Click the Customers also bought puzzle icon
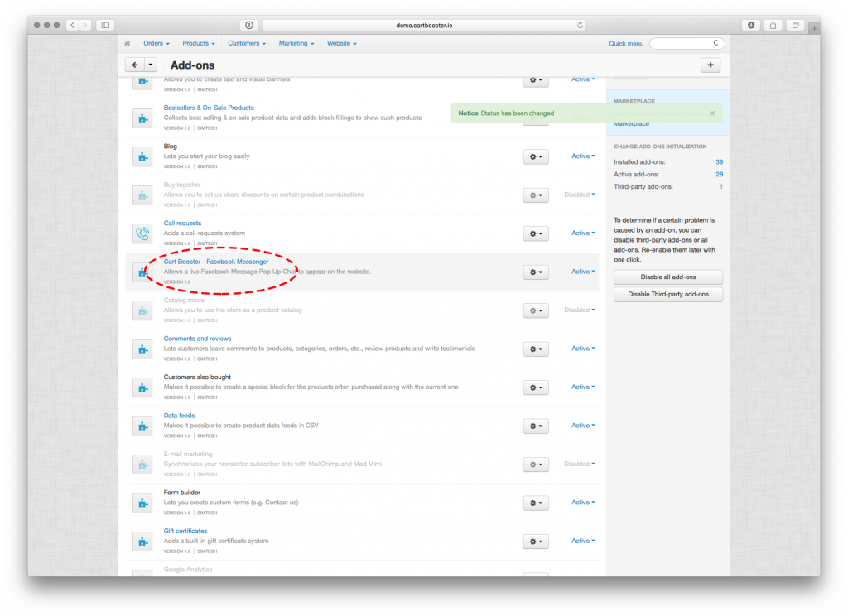 pos(142,387)
